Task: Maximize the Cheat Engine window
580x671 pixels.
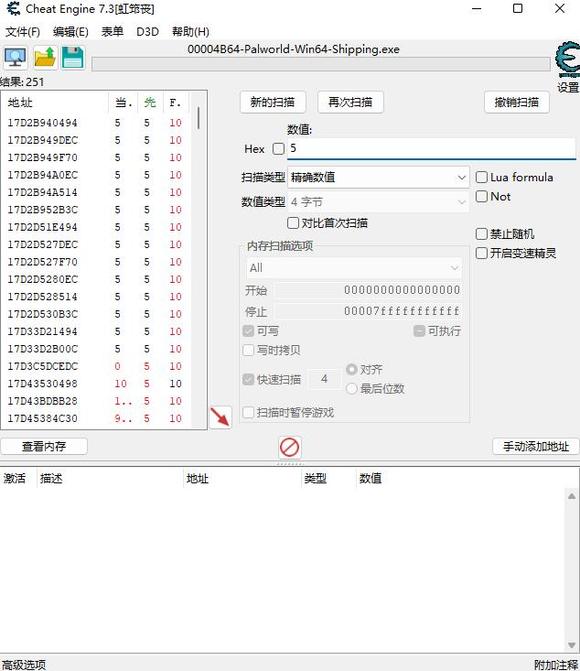Action: tap(518, 9)
